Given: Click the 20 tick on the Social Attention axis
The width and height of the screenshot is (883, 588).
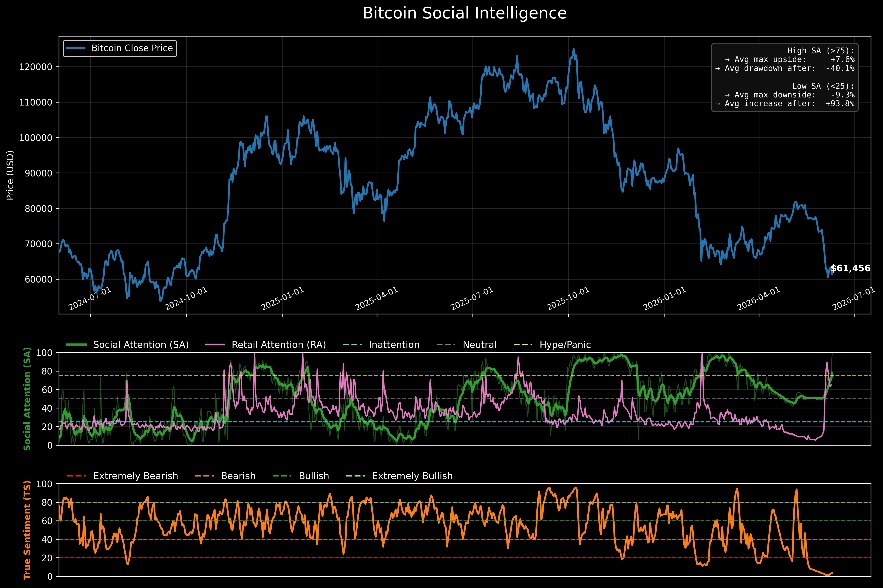Looking at the screenshot, I should coord(47,427).
